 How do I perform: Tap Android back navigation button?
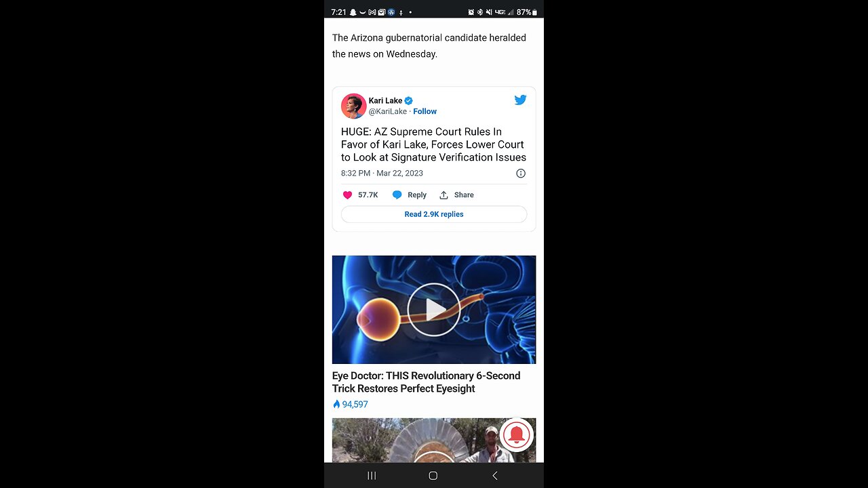click(x=495, y=476)
